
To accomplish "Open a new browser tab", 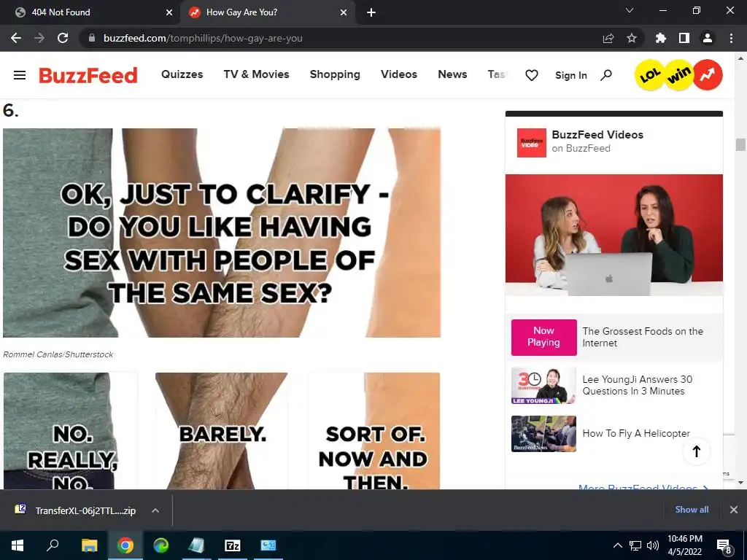I will 371,12.
